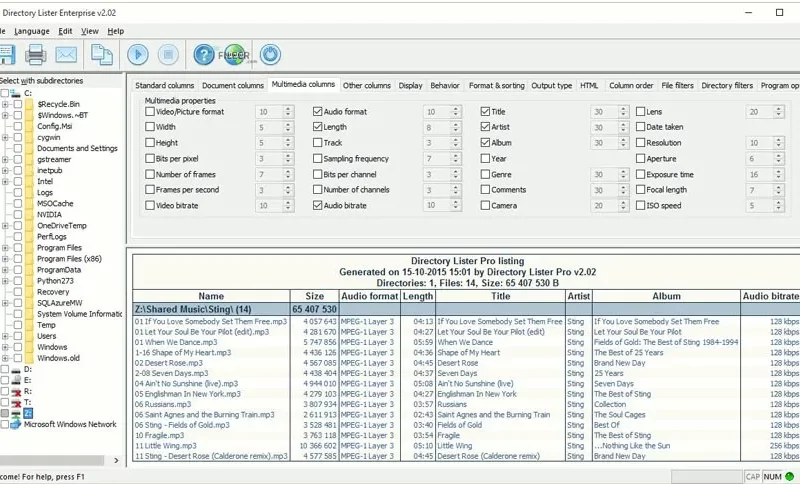Click the E: removable drive icon

[x=16, y=380]
